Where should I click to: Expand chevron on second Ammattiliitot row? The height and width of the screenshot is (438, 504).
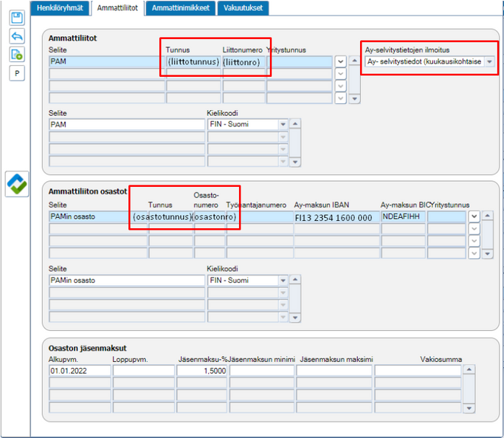340,74
